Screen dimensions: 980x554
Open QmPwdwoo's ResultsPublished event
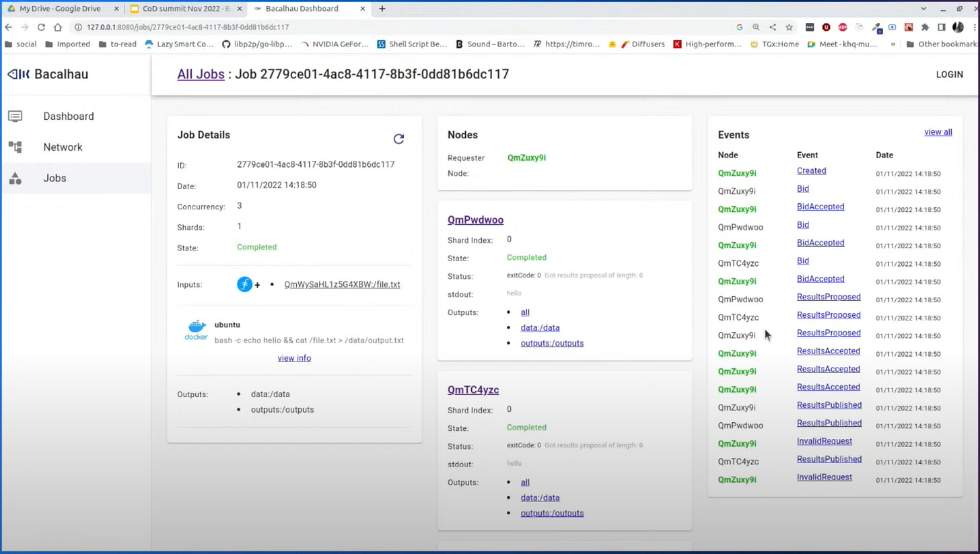tap(829, 423)
